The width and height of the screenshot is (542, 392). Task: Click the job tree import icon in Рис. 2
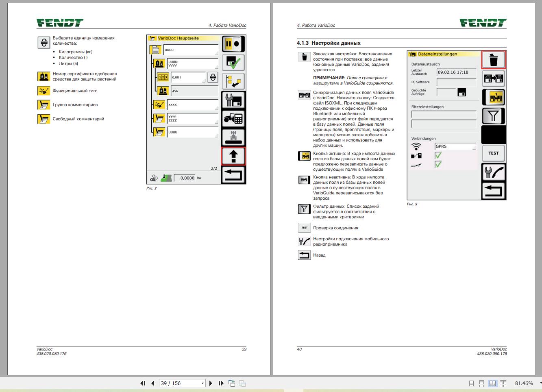coord(233,81)
